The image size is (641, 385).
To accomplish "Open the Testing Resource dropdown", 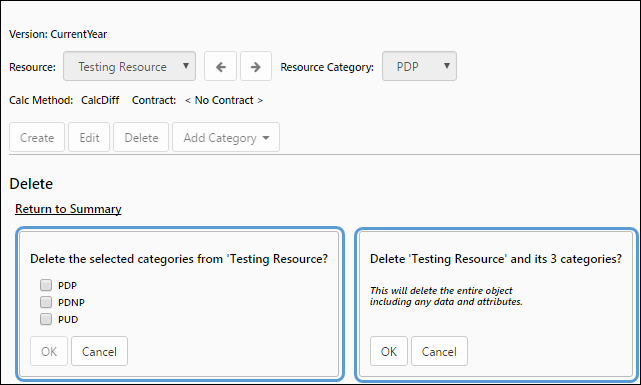I will coord(129,66).
